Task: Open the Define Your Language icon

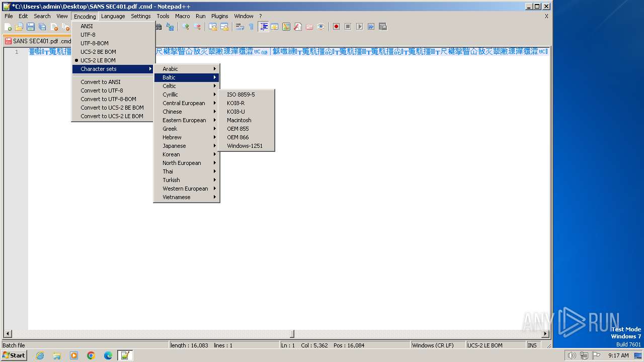Action: click(x=275, y=27)
